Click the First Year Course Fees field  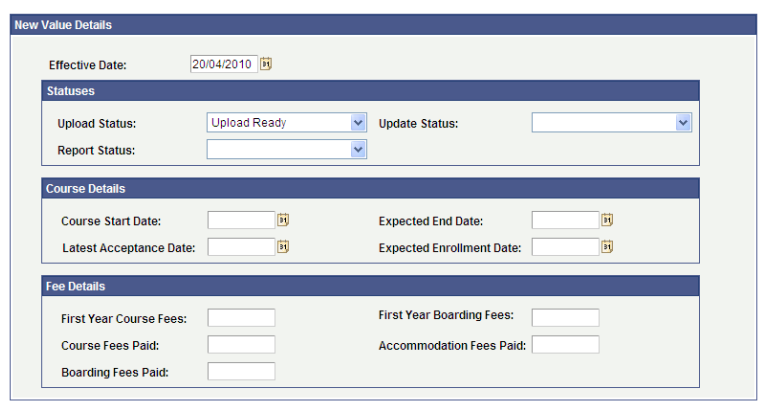click(241, 318)
